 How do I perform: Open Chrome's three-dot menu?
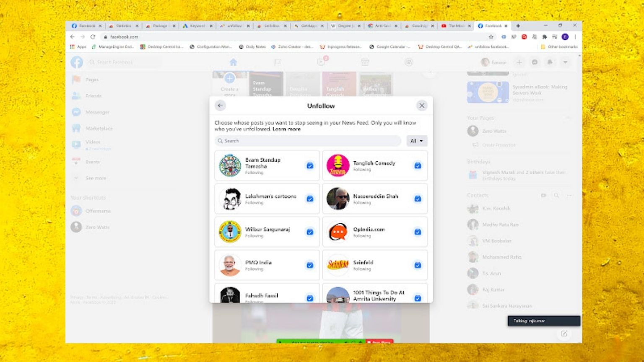coord(575,37)
